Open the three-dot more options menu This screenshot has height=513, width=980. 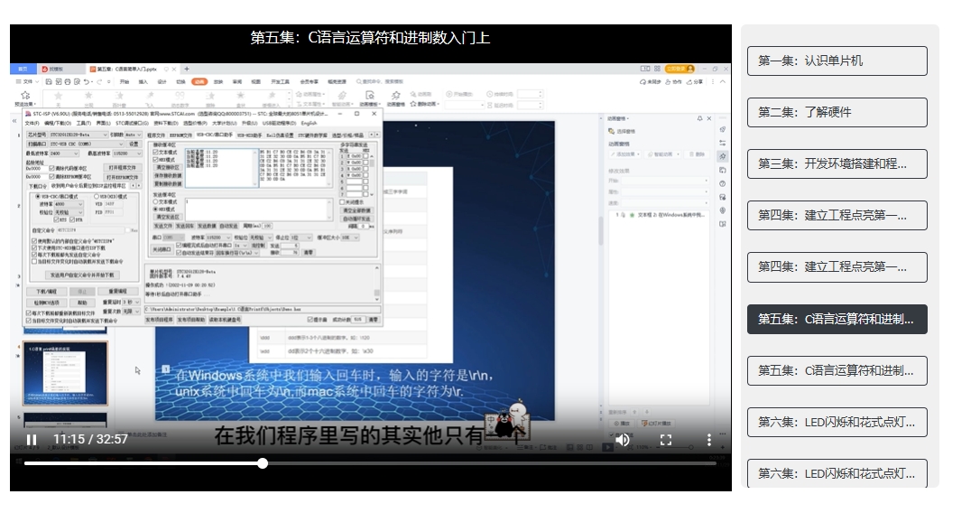pos(708,440)
